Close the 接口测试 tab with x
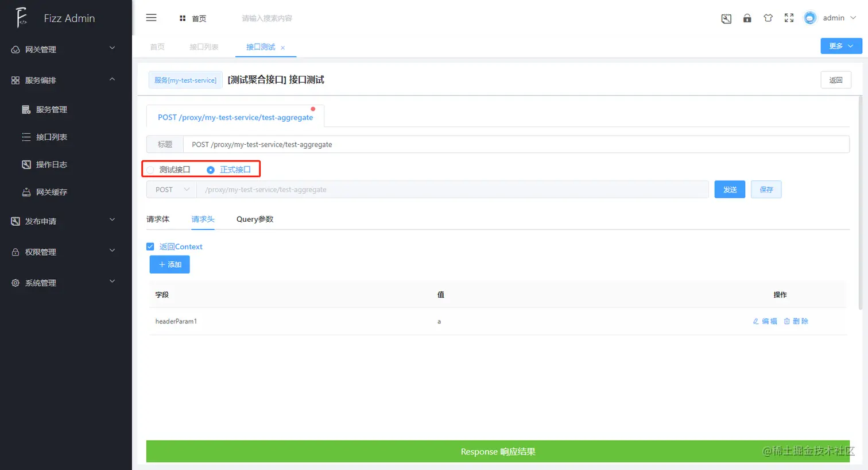The height and width of the screenshot is (470, 868). [283, 48]
